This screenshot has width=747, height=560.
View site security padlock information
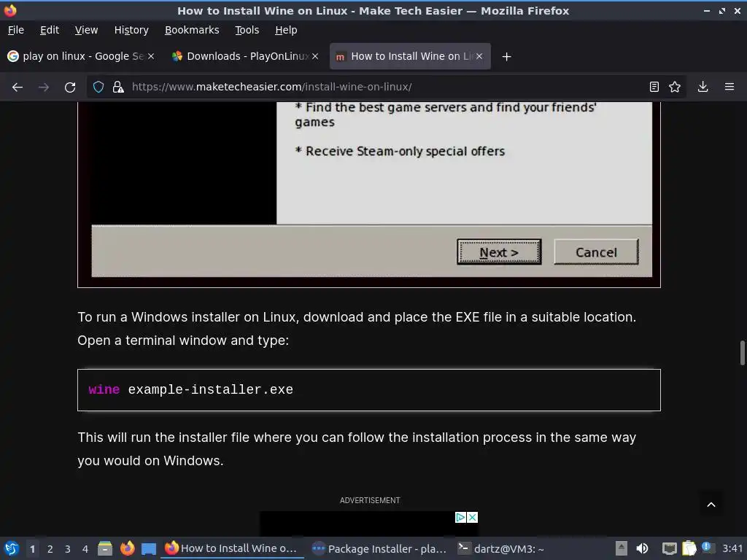(x=117, y=87)
